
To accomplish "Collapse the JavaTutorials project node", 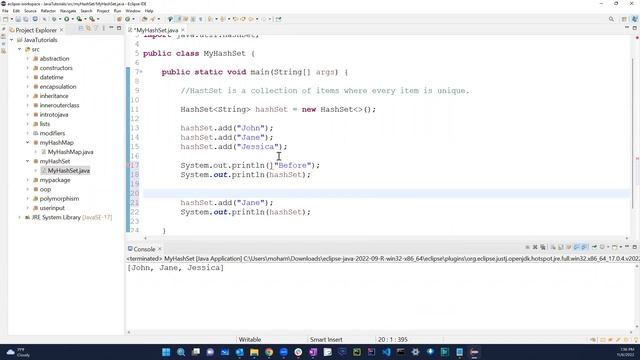I will tap(12, 40).
